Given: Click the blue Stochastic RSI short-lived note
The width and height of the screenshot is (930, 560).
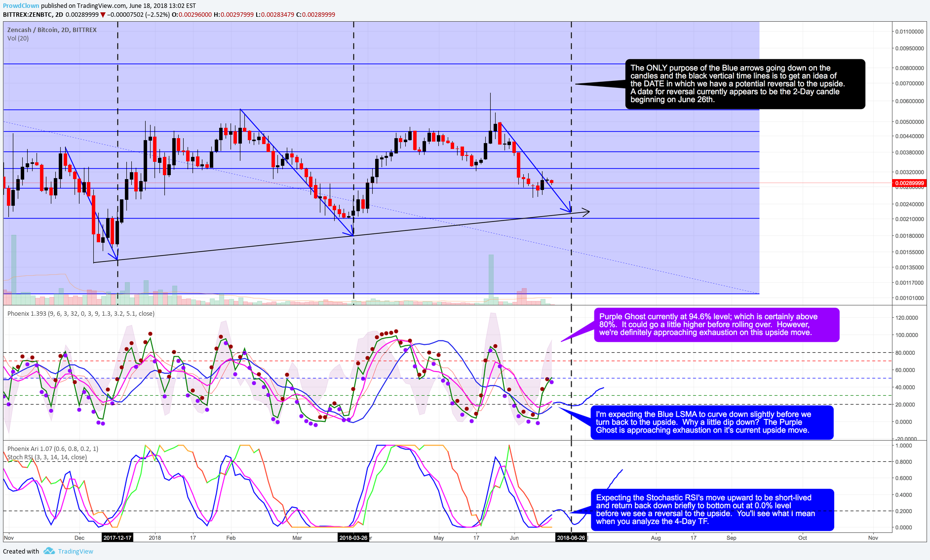Looking at the screenshot, I should tap(712, 510).
